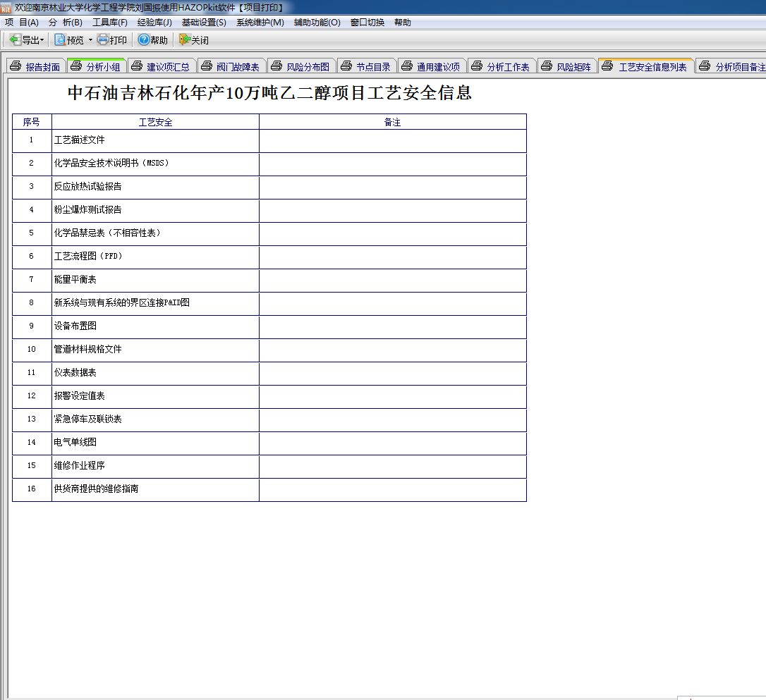Screen dimensions: 766x700
Task: Click the 序号 column header
Action: pyautogui.click(x=32, y=122)
